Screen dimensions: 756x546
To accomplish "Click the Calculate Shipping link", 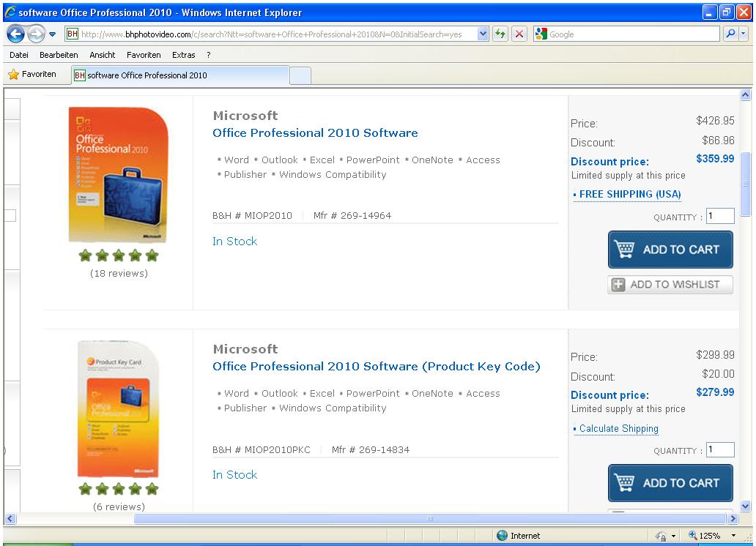I will (618, 428).
